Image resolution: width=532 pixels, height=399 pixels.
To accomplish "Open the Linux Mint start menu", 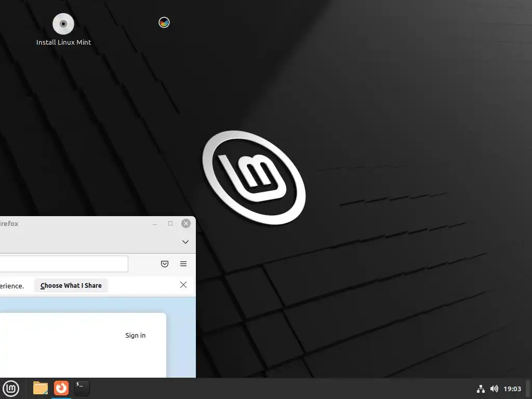I will coord(11,388).
